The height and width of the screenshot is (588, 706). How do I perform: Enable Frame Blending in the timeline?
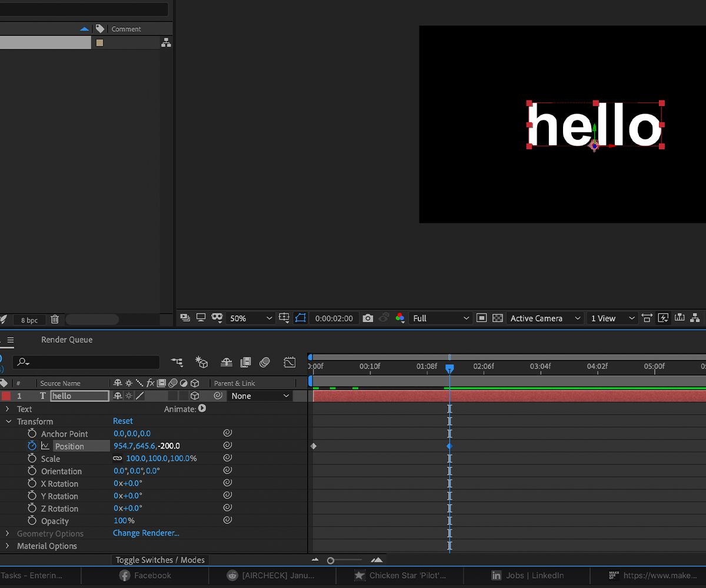(x=246, y=362)
